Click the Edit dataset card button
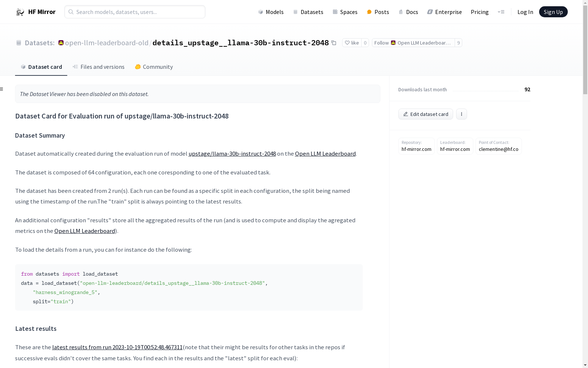Image resolution: width=588 pixels, height=368 pixels. [x=426, y=114]
